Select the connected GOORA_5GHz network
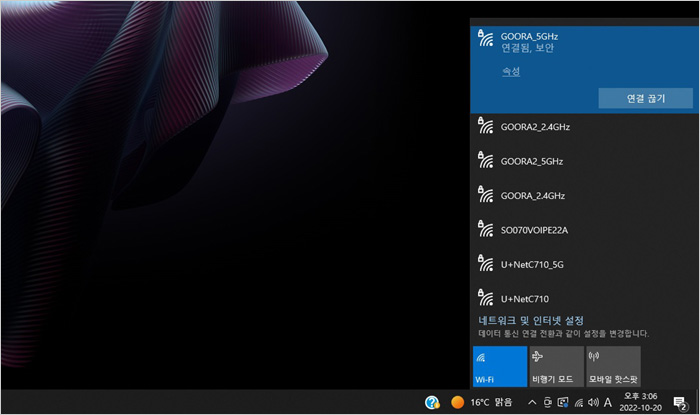This screenshot has width=700, height=415. [x=585, y=70]
